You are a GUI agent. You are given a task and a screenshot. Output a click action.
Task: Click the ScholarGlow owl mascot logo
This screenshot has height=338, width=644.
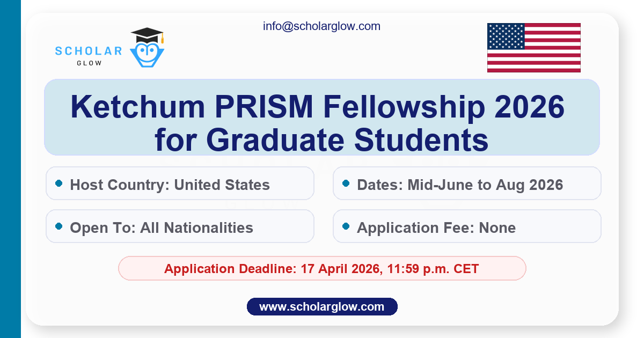(x=147, y=53)
